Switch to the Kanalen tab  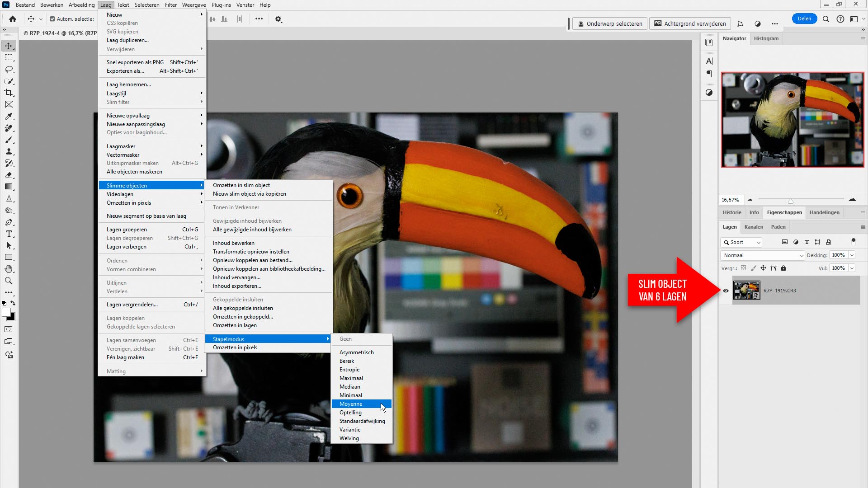[x=753, y=227]
